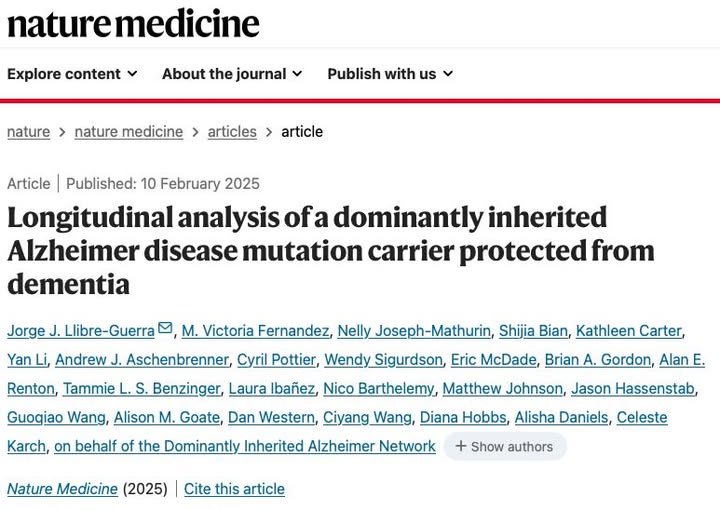View author Andrew J. Aschenbrenner details
This screenshot has height=510, width=720.
[x=143, y=360]
